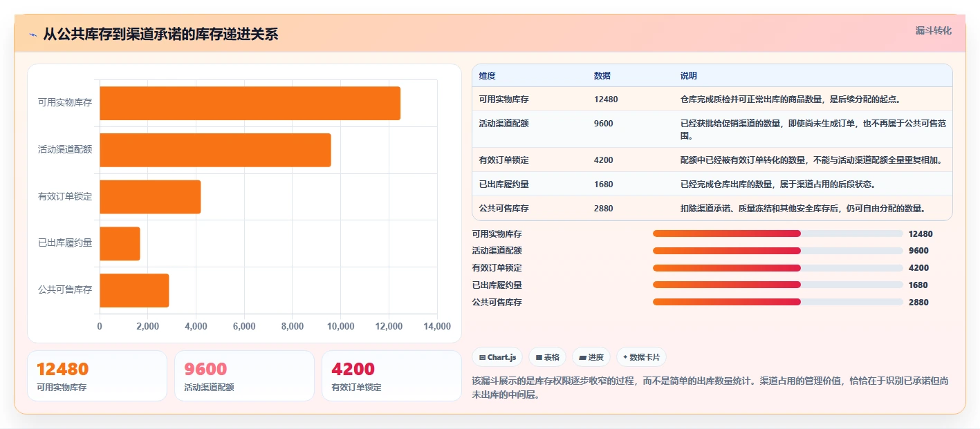980x429 pixels.
Task: Click the 公共可售库存 progress bar
Action: coord(777,302)
